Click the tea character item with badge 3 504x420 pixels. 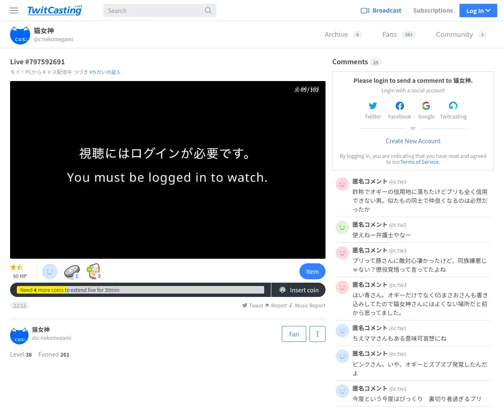(x=94, y=271)
